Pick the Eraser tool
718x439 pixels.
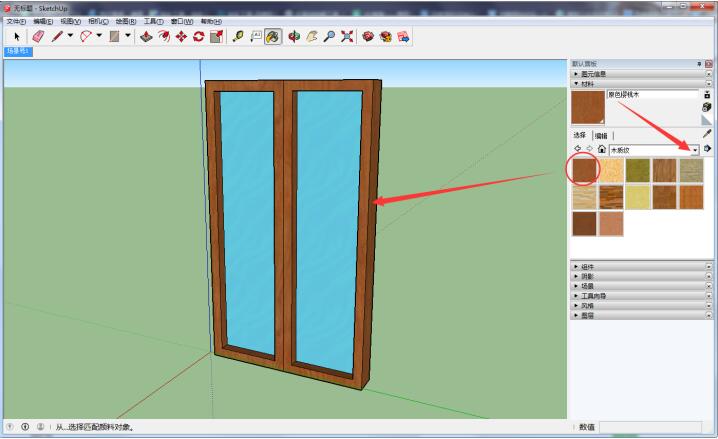click(38, 36)
